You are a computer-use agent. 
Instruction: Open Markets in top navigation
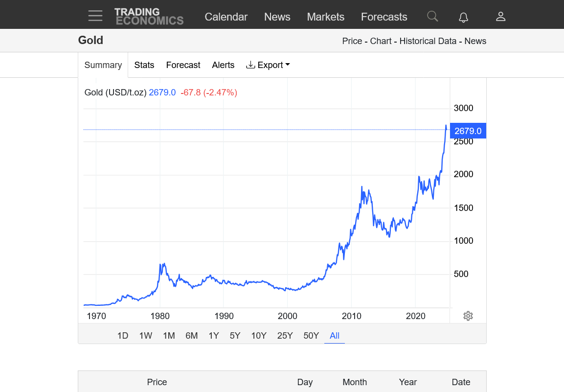point(325,17)
